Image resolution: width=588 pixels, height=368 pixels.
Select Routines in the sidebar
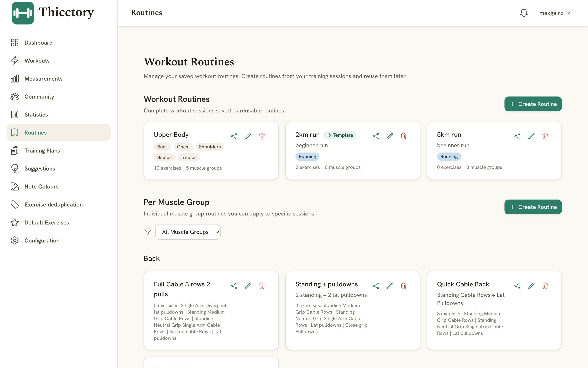pos(58,133)
